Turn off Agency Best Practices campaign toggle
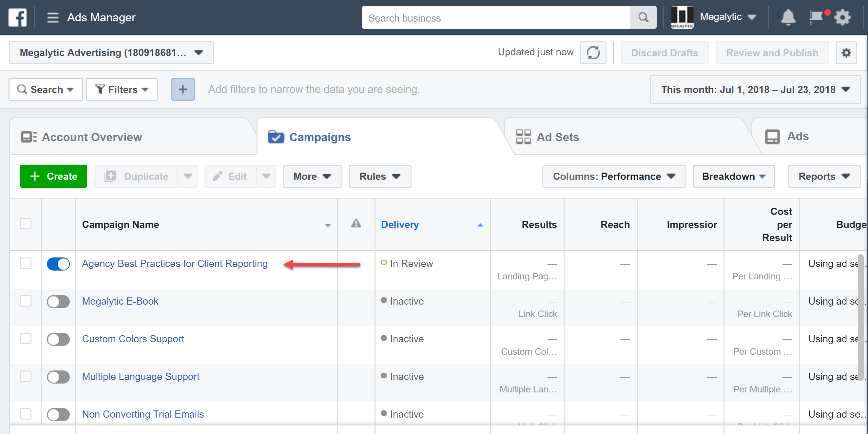 tap(58, 264)
